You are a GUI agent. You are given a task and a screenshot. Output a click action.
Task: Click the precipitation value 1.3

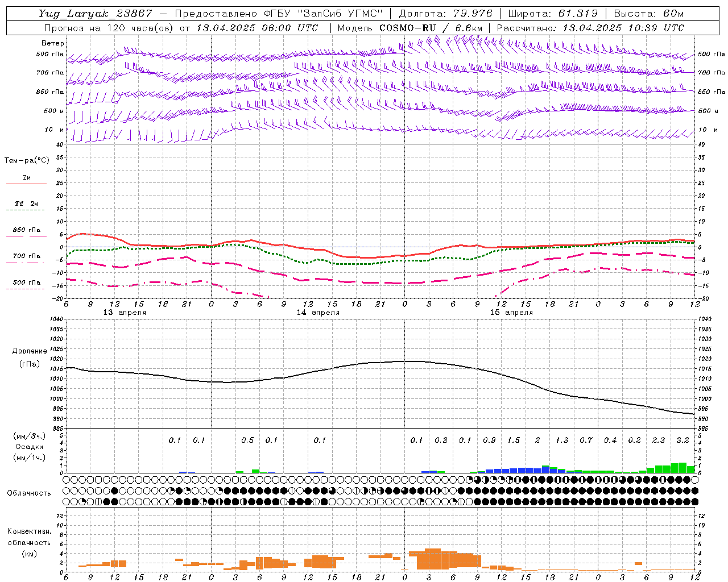tap(562, 440)
